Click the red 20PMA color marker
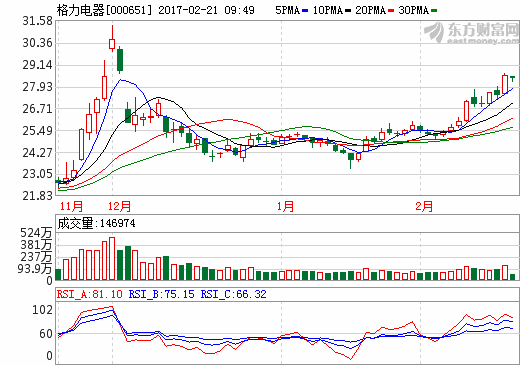 391,11
